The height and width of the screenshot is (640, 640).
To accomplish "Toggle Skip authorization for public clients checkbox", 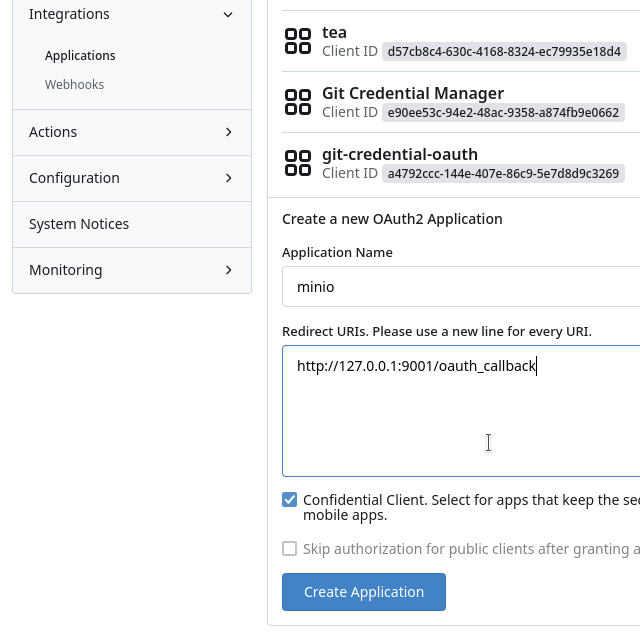I will (x=290, y=548).
